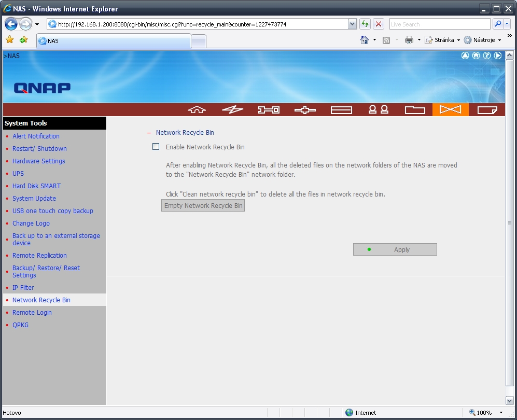
Task: Click the Add to Favorites star-plus icon
Action: (23, 40)
